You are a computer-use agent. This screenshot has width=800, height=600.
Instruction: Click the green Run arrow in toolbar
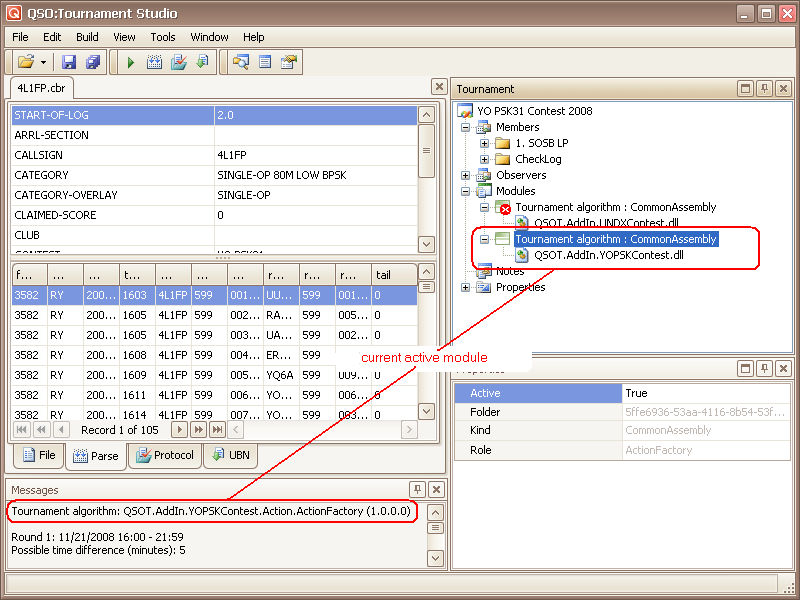click(x=130, y=62)
